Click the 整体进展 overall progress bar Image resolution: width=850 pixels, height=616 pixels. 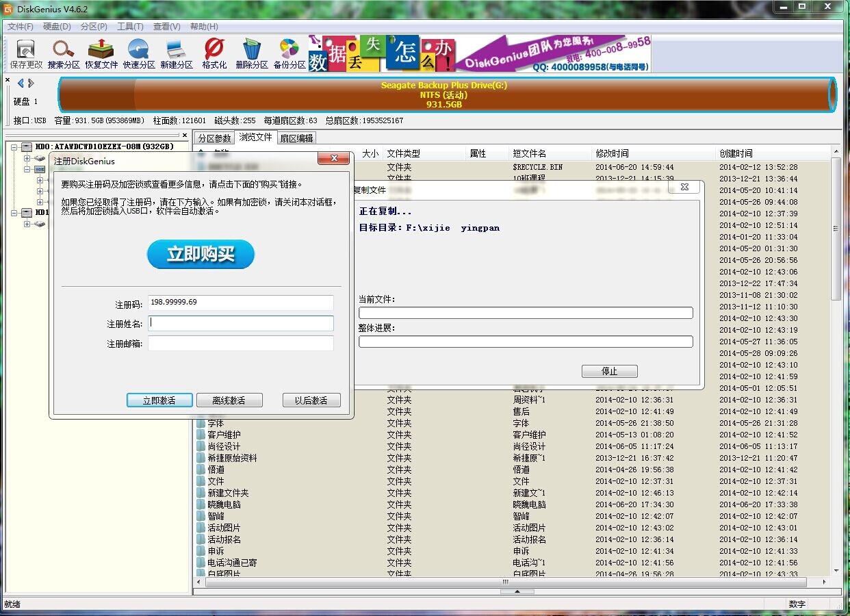[x=526, y=342]
